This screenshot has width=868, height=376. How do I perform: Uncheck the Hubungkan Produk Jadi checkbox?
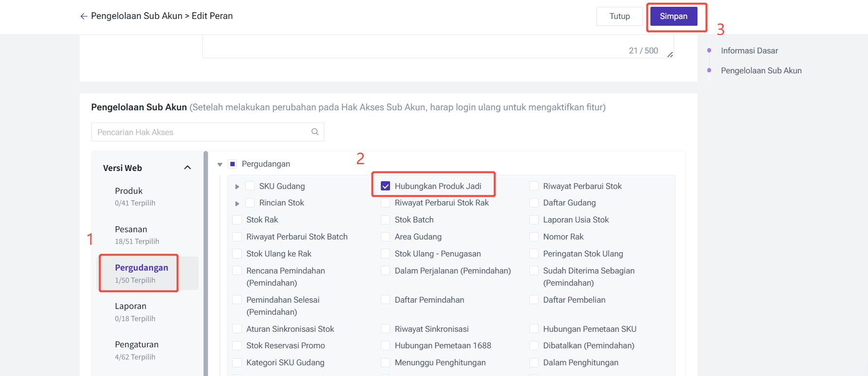tap(386, 186)
